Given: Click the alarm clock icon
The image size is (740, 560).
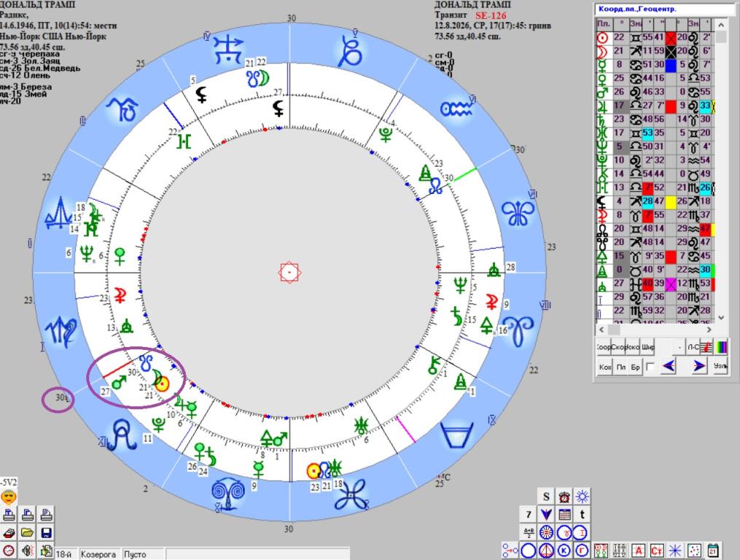Looking at the screenshot, I should (x=564, y=497).
